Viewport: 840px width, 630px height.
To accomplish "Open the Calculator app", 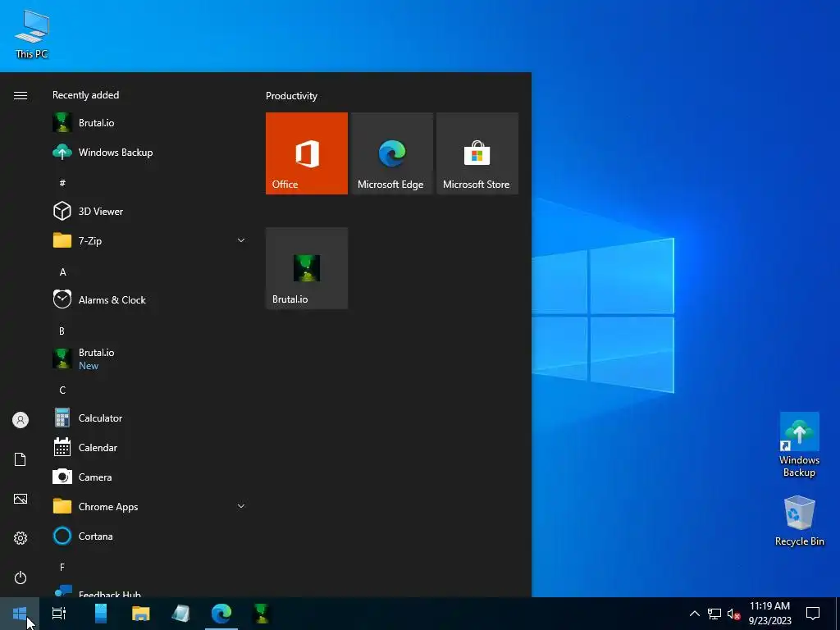I will click(150, 418).
